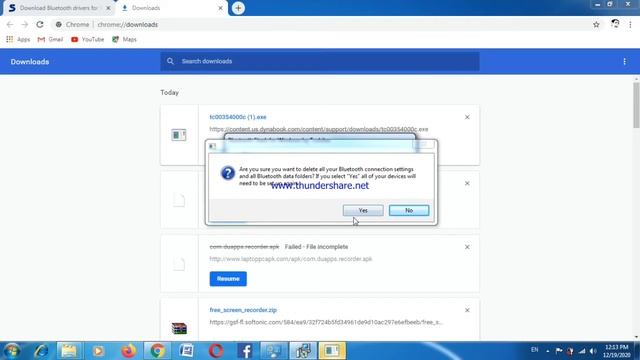
Task: Remove tc00354000c (1).exe from downloads list
Action: [x=467, y=117]
